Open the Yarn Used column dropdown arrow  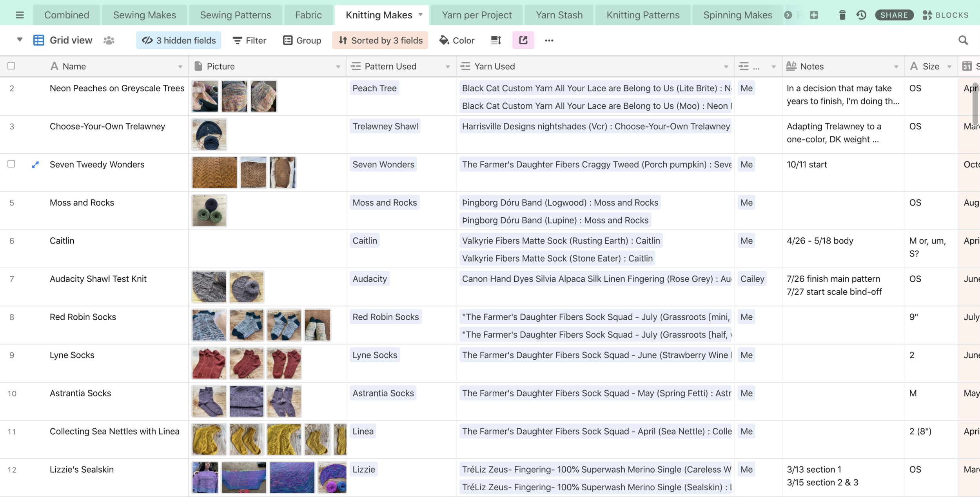click(x=726, y=67)
